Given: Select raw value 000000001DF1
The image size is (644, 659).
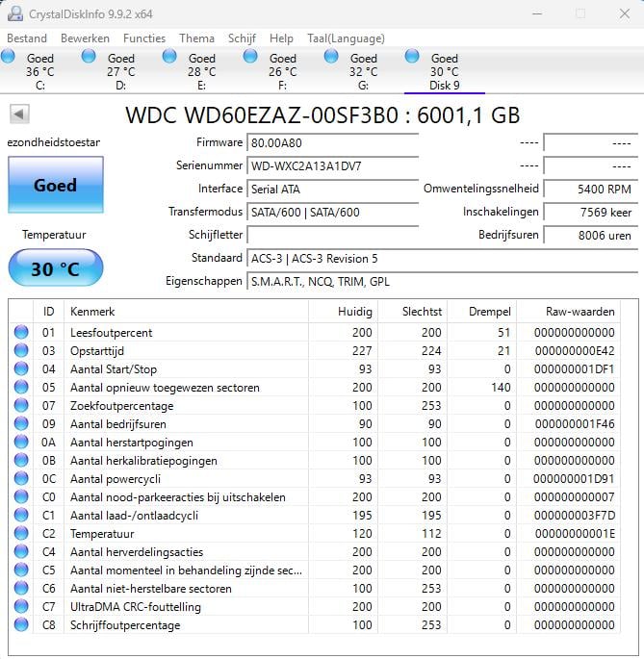Looking at the screenshot, I should coord(574,369).
